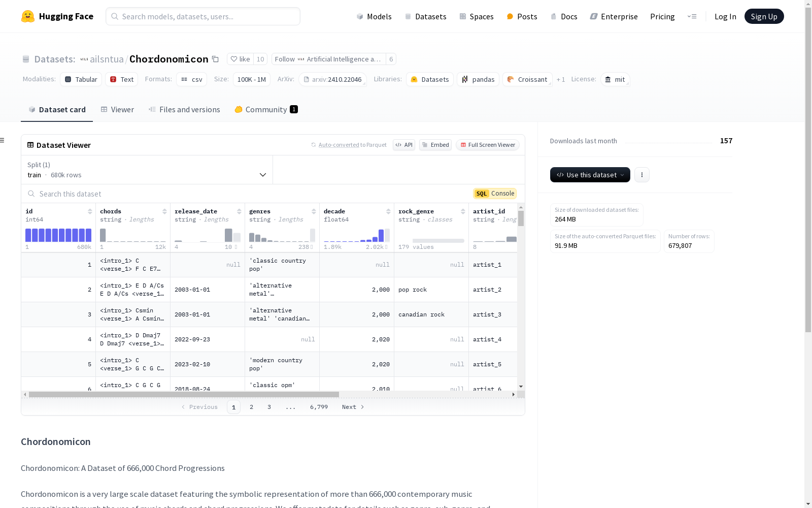Screen dimensions: 812x508
Task: Focus the Search this dataset field
Action: (x=249, y=194)
